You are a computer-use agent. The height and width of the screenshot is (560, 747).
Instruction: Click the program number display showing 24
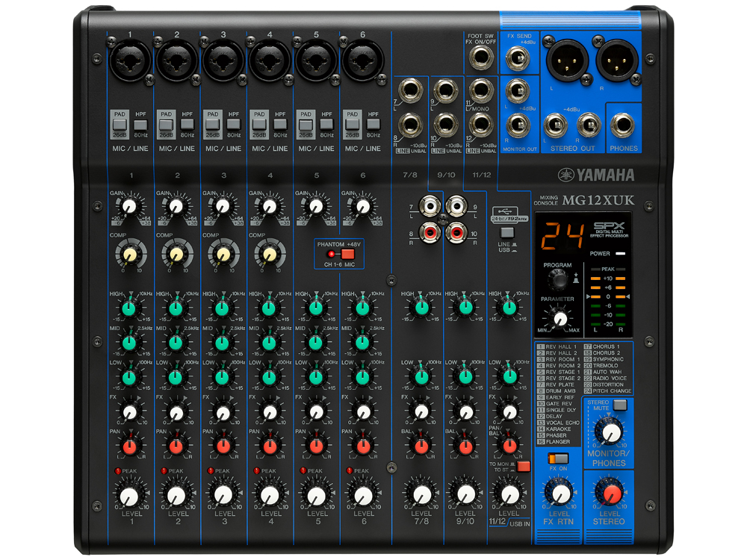tap(557, 237)
